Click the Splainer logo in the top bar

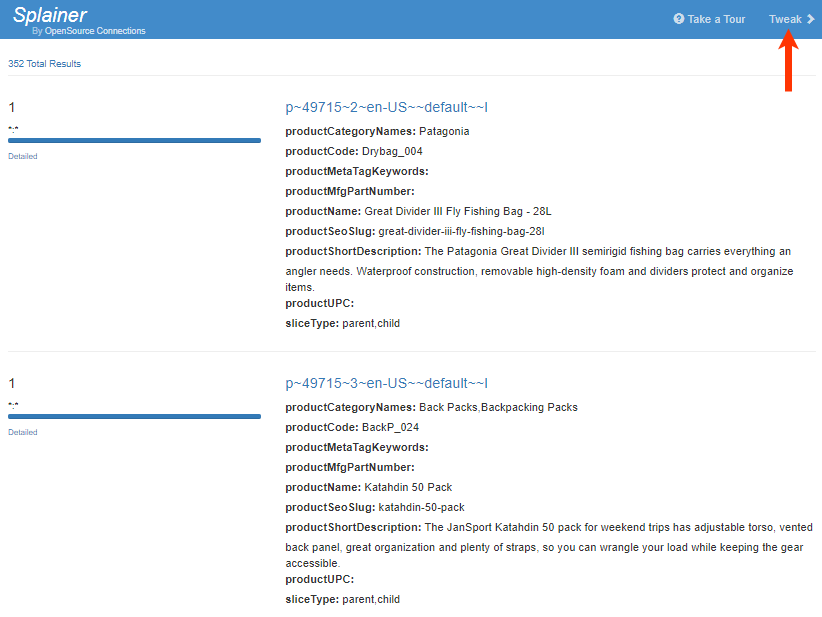[x=49, y=14]
